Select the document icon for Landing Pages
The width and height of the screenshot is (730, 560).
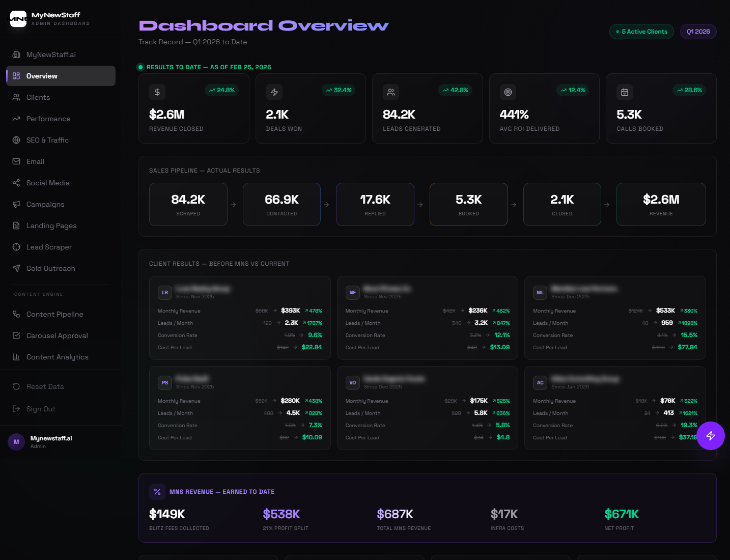click(x=17, y=226)
